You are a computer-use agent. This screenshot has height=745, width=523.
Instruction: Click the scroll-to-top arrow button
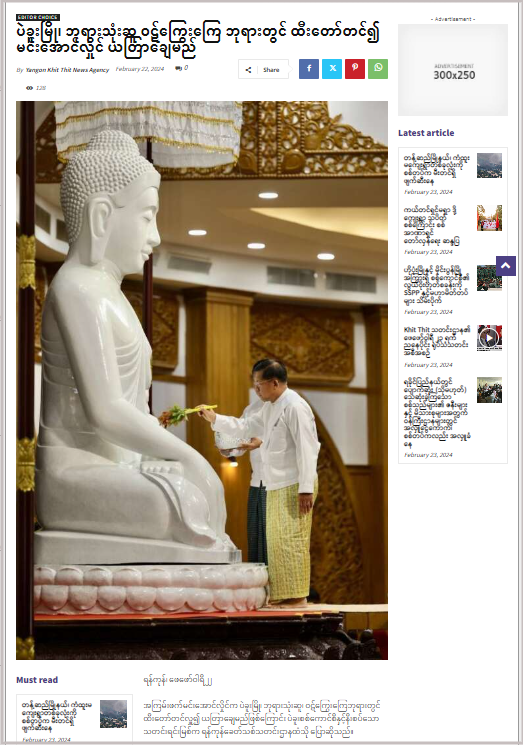pos(505,266)
